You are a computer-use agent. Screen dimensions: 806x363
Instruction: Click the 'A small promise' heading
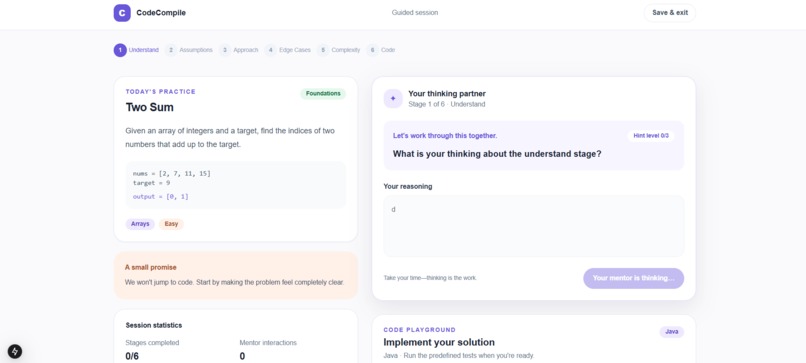click(151, 267)
